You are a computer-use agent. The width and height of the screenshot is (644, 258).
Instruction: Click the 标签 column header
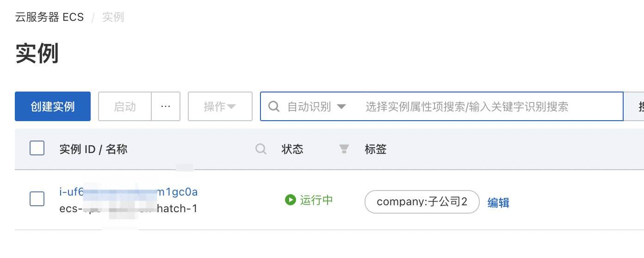point(376,149)
